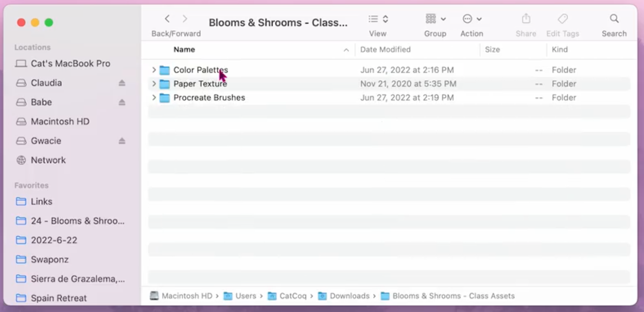Image resolution: width=644 pixels, height=312 pixels.
Task: Eject the Babe disk
Action: [x=121, y=102]
